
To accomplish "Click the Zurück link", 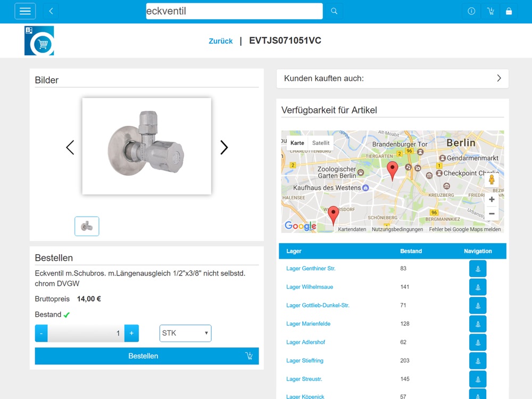I will (x=220, y=41).
